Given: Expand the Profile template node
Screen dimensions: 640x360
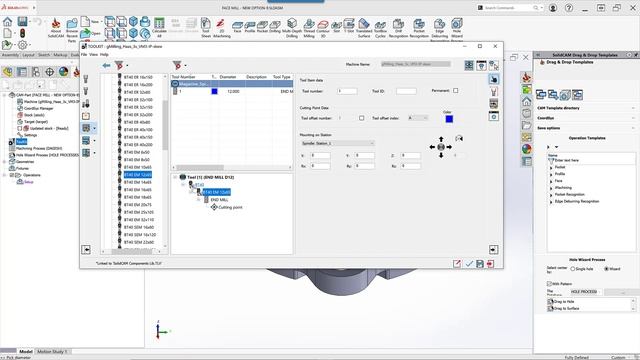Looking at the screenshot, I should coord(551,174).
